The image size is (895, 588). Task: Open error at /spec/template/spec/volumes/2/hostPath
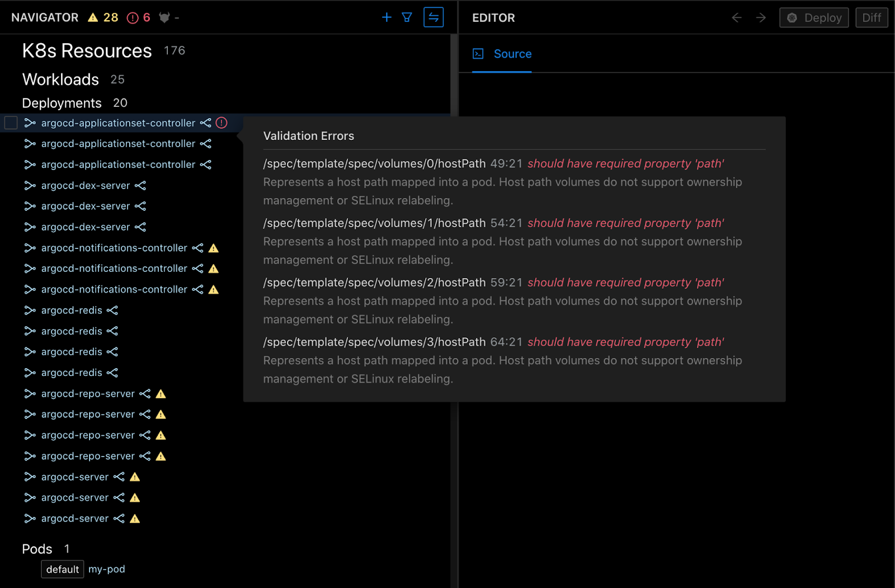pos(374,283)
